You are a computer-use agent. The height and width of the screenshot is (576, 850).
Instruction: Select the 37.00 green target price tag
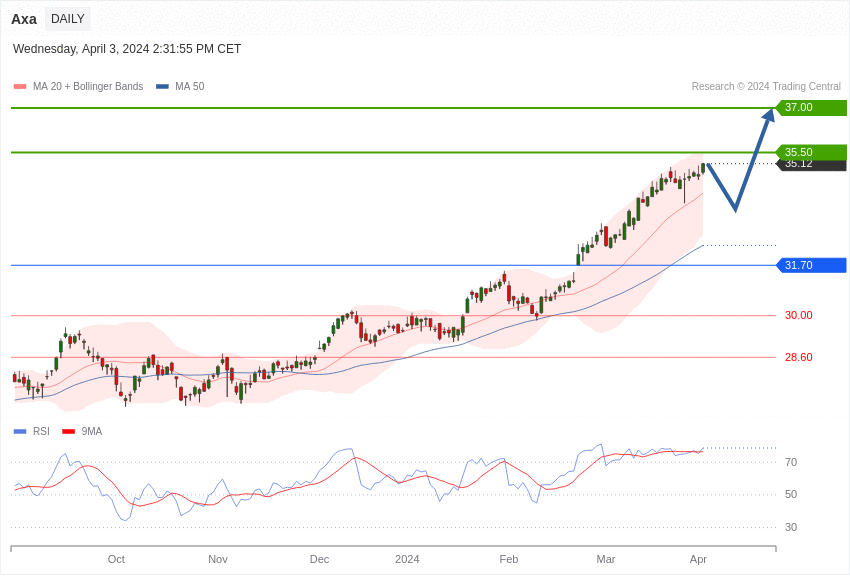coord(811,108)
